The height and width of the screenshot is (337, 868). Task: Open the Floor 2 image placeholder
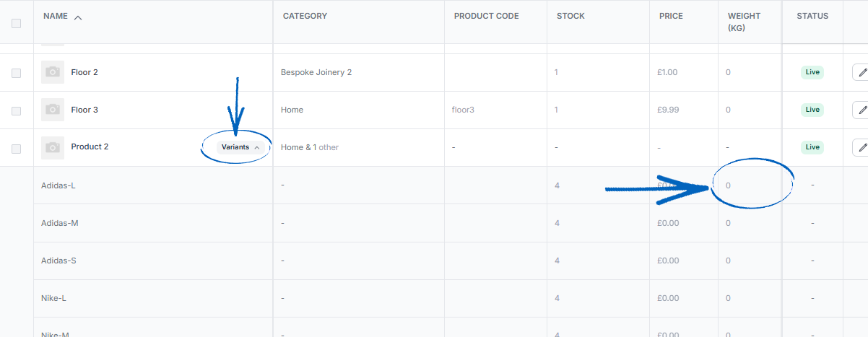(x=53, y=72)
